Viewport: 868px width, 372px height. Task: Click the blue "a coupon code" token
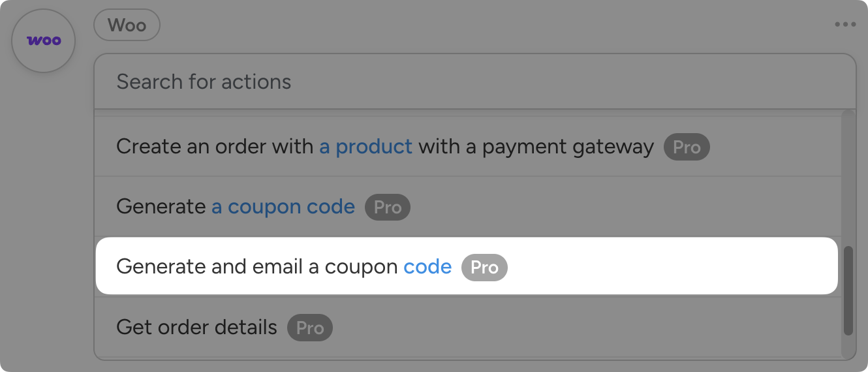point(283,208)
